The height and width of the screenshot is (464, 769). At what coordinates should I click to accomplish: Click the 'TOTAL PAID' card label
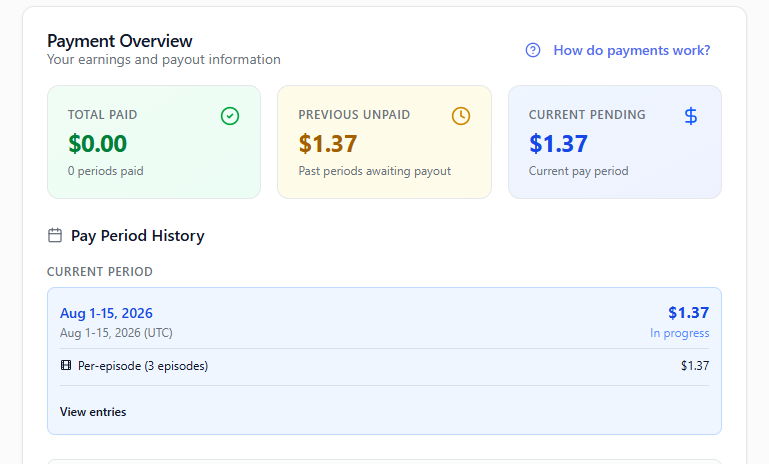click(103, 115)
